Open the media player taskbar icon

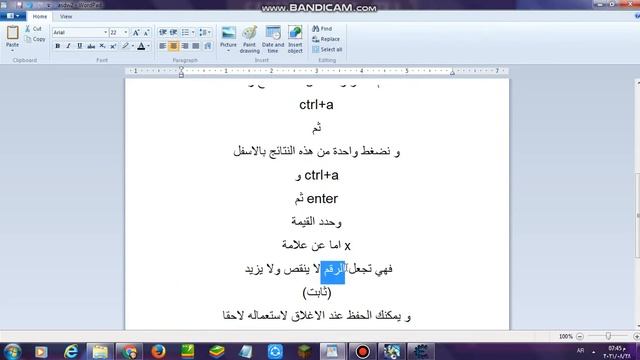41,351
